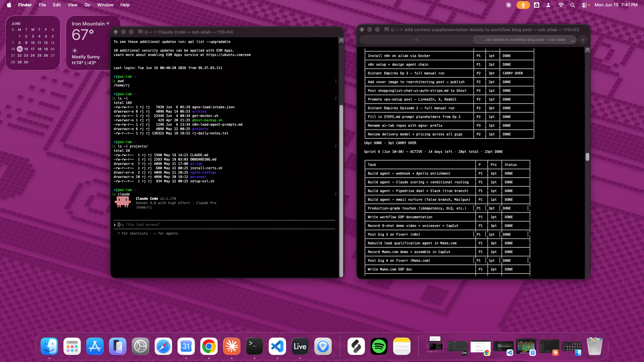Image resolution: width=644 pixels, height=362 pixels.
Task: Launch Google Chrome from the dock
Action: coord(209,346)
